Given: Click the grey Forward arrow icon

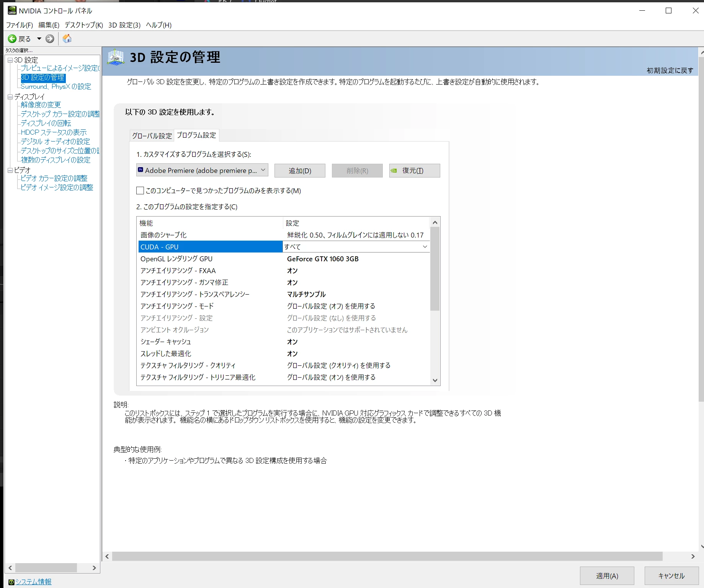Looking at the screenshot, I should (x=50, y=39).
